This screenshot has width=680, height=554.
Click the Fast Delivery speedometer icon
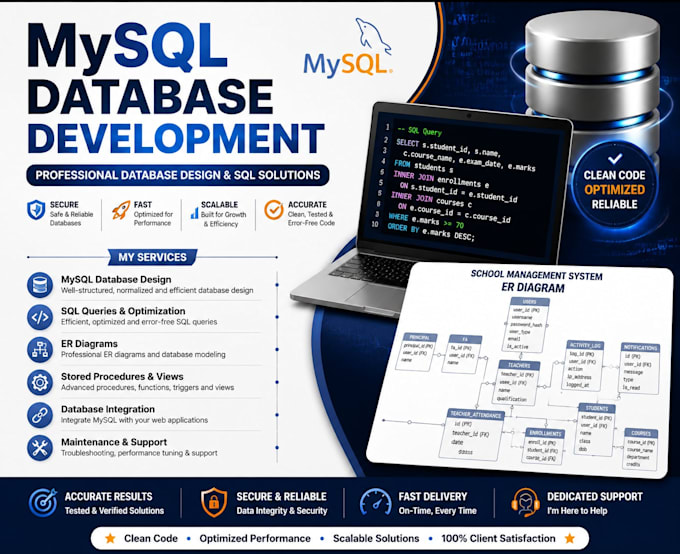tap(376, 503)
